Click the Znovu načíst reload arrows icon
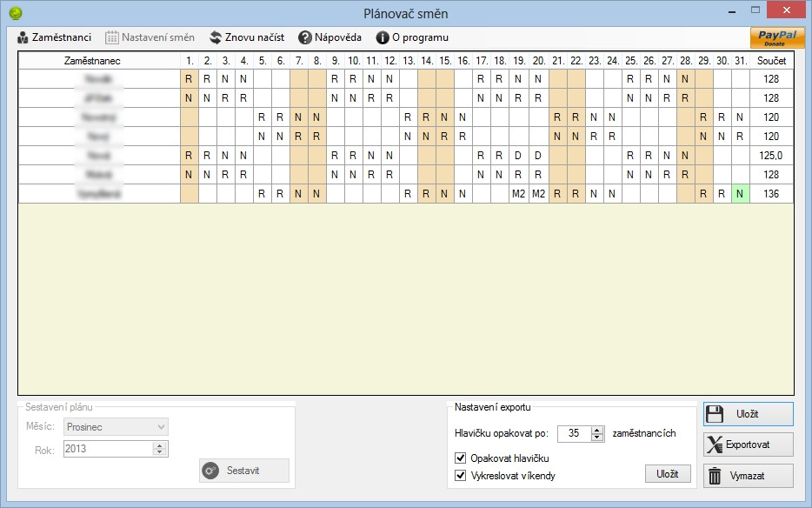Viewport: 812px width, 508px height. pyautogui.click(x=216, y=37)
